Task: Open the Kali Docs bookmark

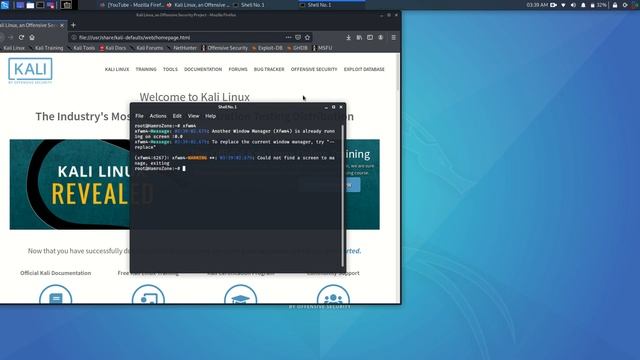Action: coord(113,48)
